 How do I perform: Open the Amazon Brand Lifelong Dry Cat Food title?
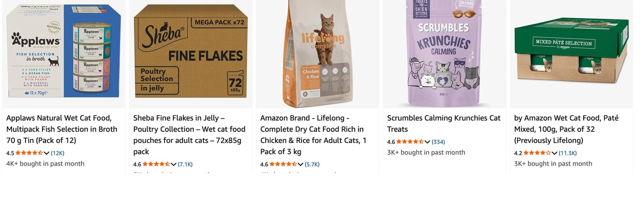314,134
